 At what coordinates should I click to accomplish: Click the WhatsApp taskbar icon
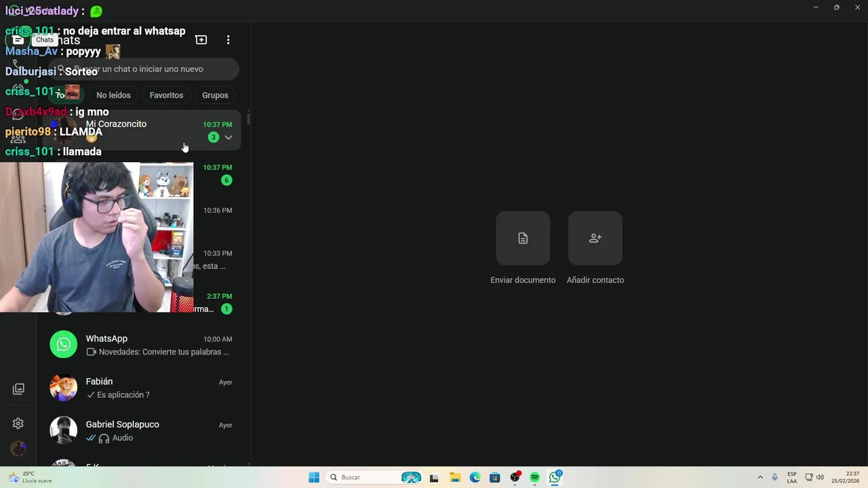[555, 477]
